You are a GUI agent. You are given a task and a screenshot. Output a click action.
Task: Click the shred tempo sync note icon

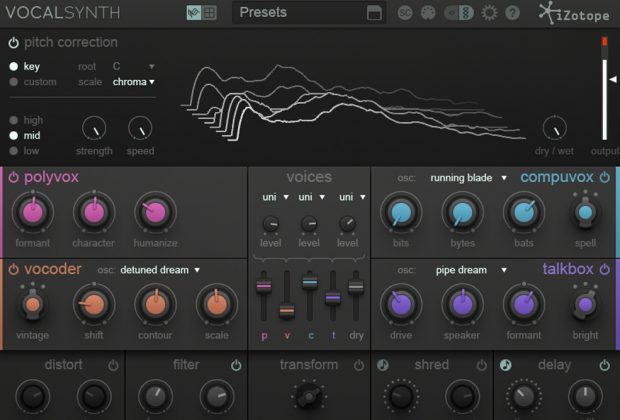[383, 365]
